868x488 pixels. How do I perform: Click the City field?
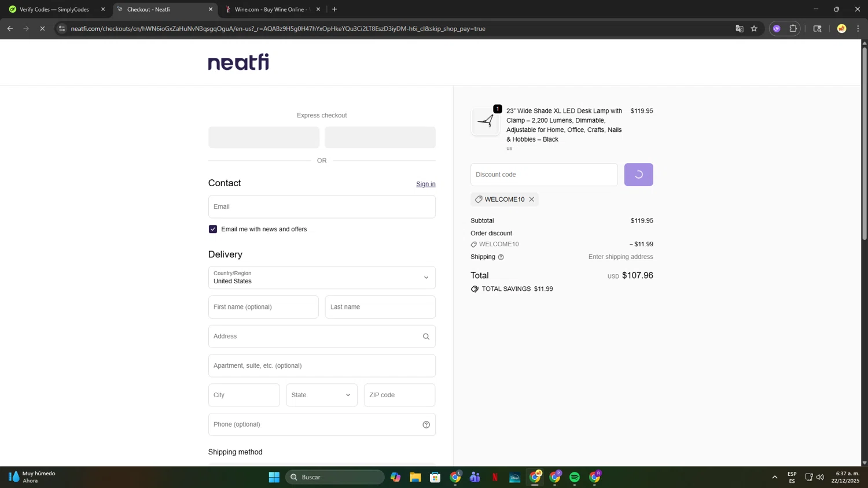pyautogui.click(x=244, y=395)
